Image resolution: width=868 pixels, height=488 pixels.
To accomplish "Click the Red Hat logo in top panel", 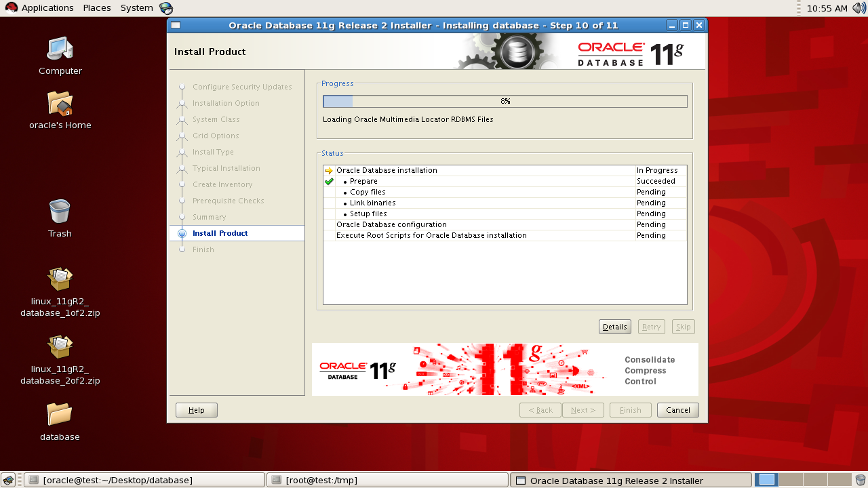I will (x=11, y=8).
